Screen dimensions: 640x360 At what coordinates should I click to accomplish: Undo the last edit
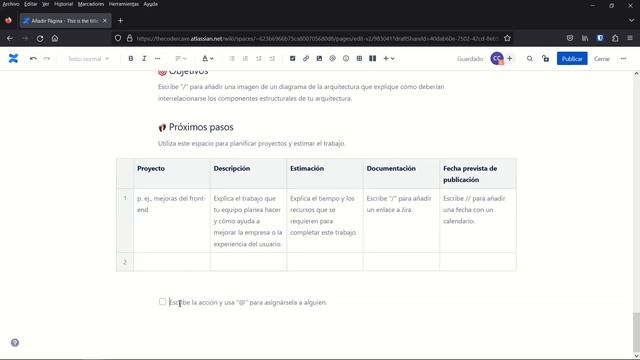pos(33,59)
